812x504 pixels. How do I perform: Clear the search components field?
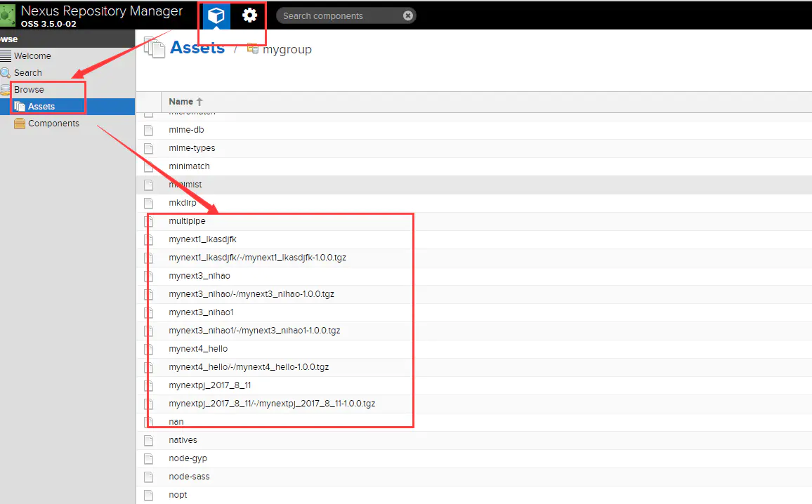coord(408,15)
